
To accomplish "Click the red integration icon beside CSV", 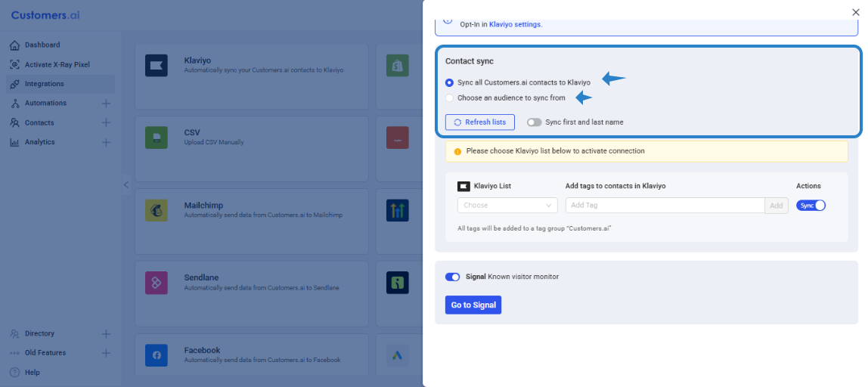I will [398, 138].
